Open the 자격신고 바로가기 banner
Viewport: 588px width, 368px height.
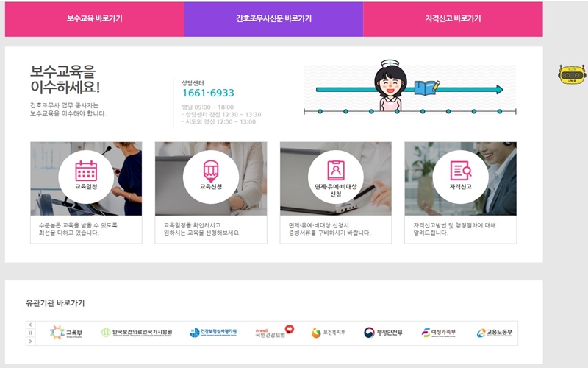point(453,19)
